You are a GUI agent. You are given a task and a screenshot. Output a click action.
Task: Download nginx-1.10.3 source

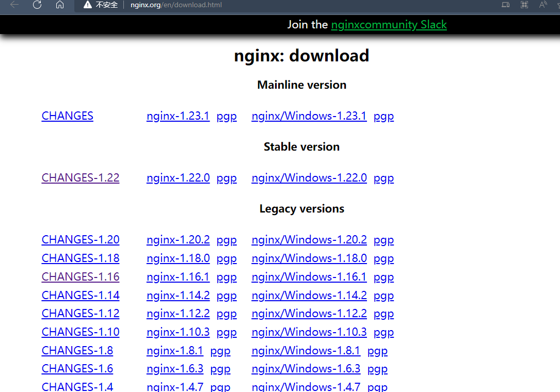[x=178, y=332]
